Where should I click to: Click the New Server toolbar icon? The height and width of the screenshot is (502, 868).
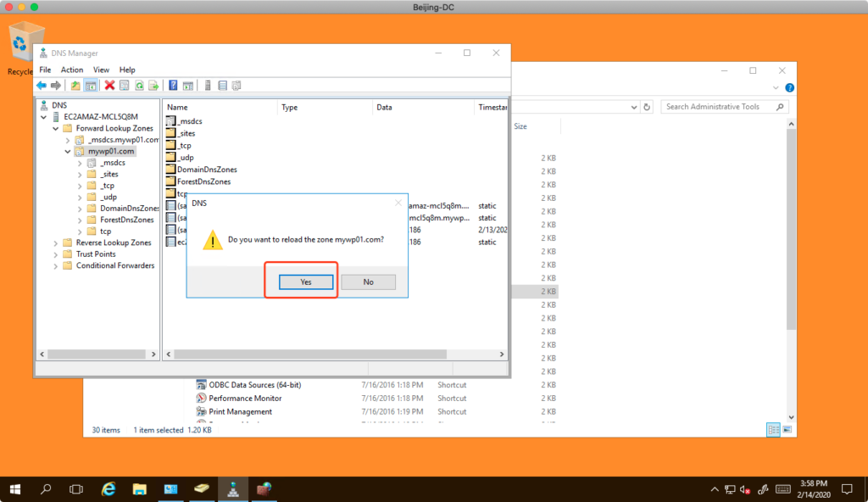click(208, 86)
